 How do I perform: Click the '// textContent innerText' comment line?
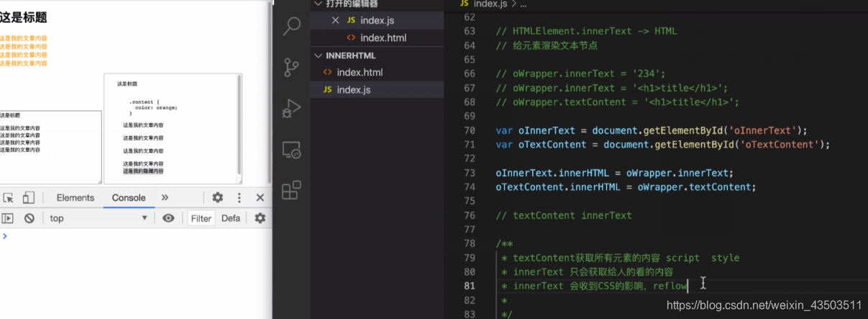[x=564, y=215]
